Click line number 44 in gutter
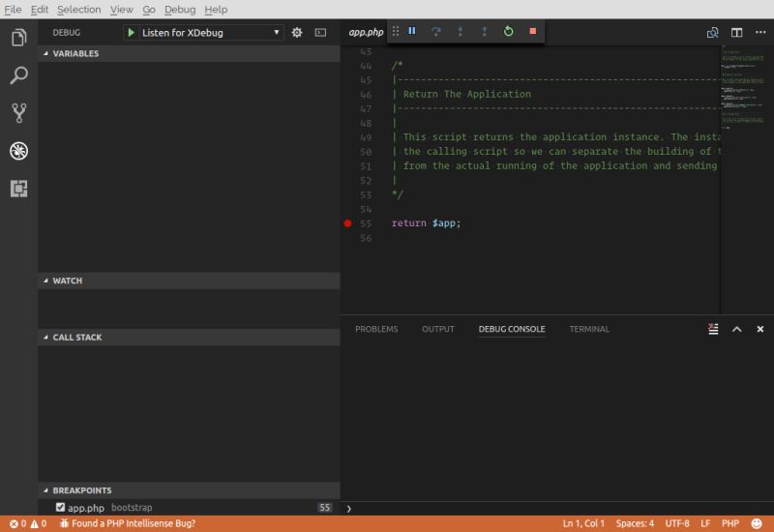This screenshot has width=774, height=532. coord(366,66)
